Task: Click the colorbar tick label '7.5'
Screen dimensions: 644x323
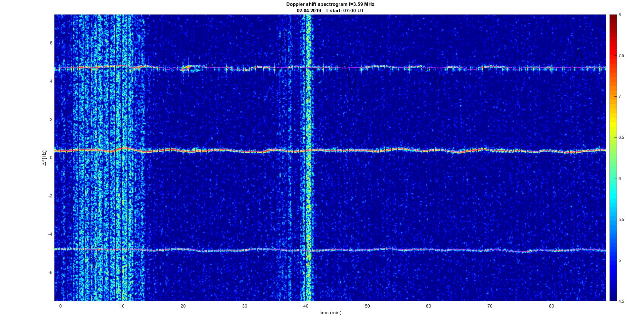Action: (621, 56)
